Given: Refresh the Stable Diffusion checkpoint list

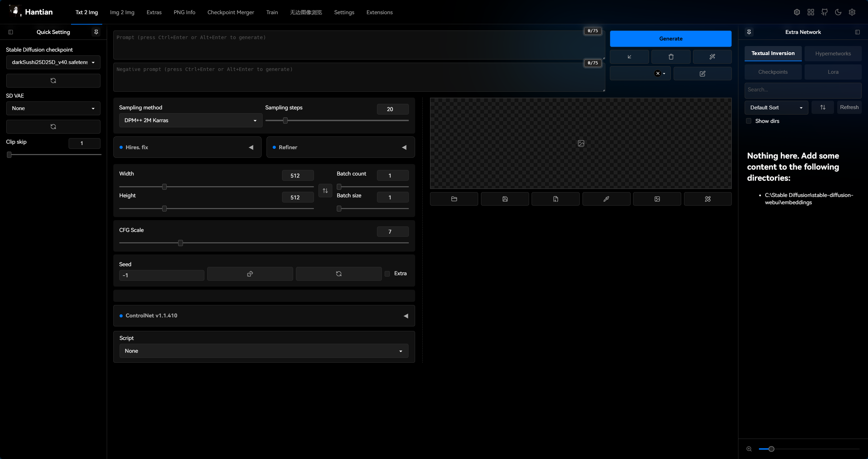Looking at the screenshot, I should click(x=53, y=81).
